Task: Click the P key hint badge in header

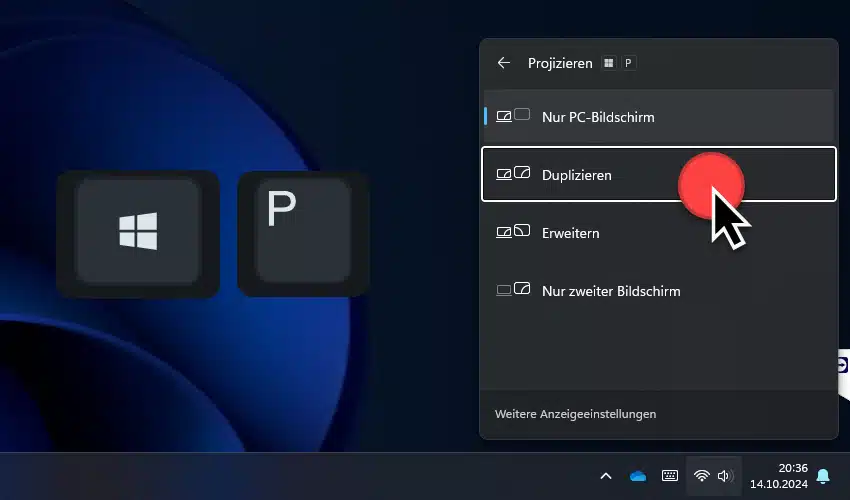Action: tap(628, 63)
